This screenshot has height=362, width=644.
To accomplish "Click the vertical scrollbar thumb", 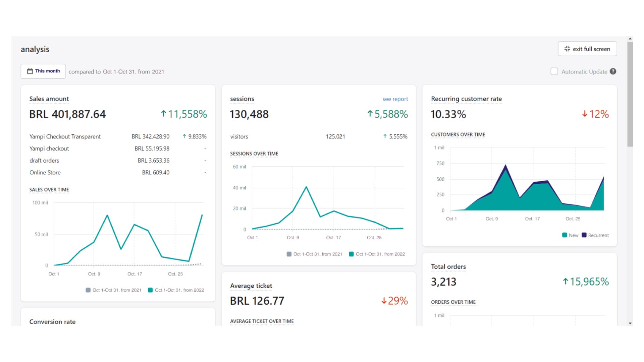I will click(x=630, y=94).
